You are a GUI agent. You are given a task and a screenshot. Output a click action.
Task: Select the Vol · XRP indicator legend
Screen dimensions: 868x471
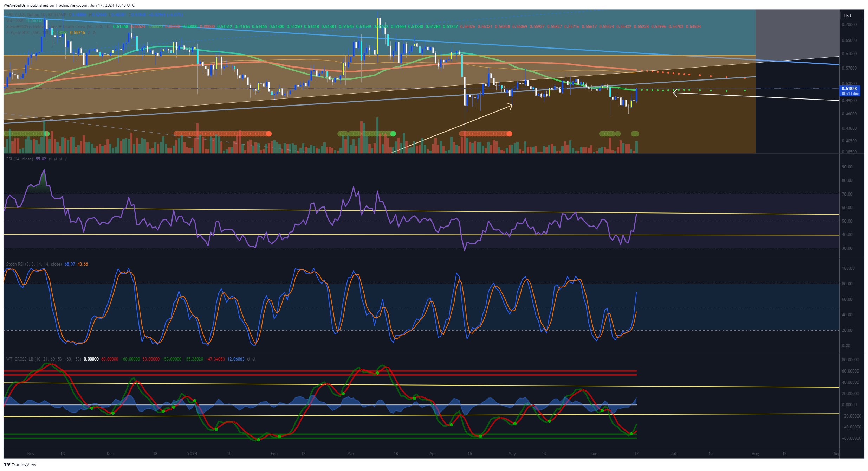pos(15,21)
